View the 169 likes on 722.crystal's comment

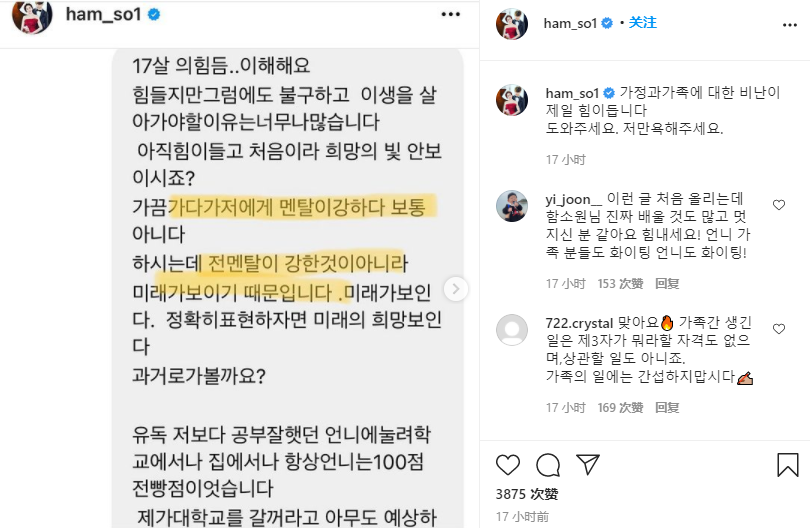coord(620,408)
